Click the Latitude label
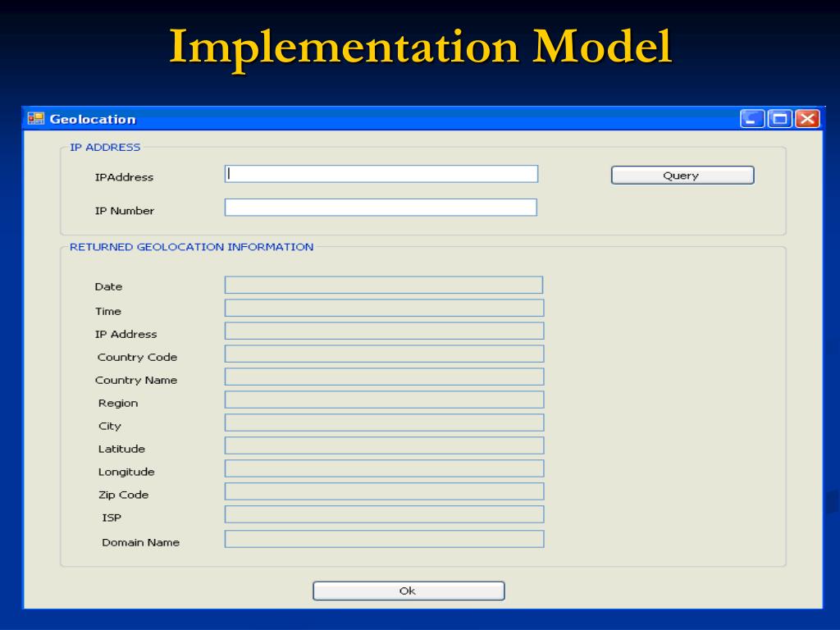The width and height of the screenshot is (840, 630). coord(121,449)
